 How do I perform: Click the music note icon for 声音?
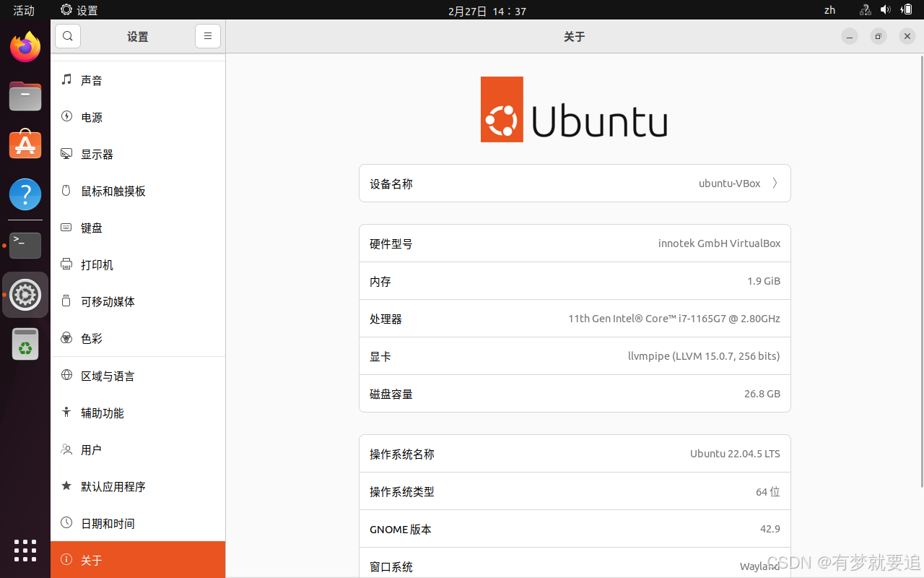click(66, 79)
